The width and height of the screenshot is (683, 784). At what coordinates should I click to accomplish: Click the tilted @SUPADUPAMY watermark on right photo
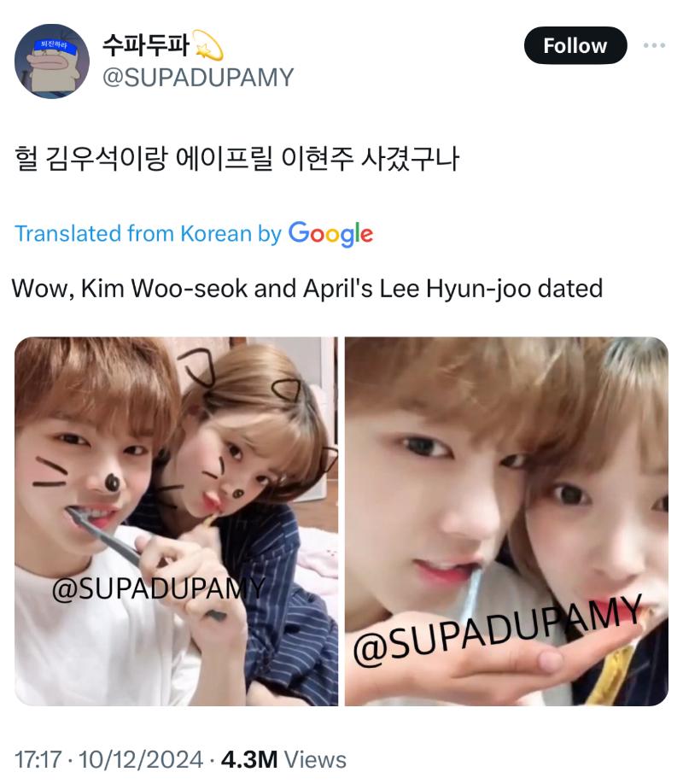(497, 631)
